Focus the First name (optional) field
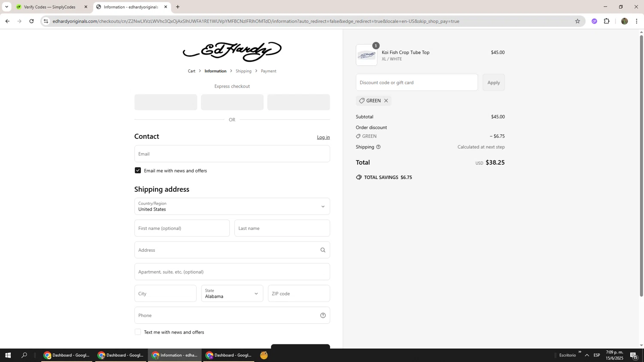This screenshot has height=362, width=644. [182, 228]
